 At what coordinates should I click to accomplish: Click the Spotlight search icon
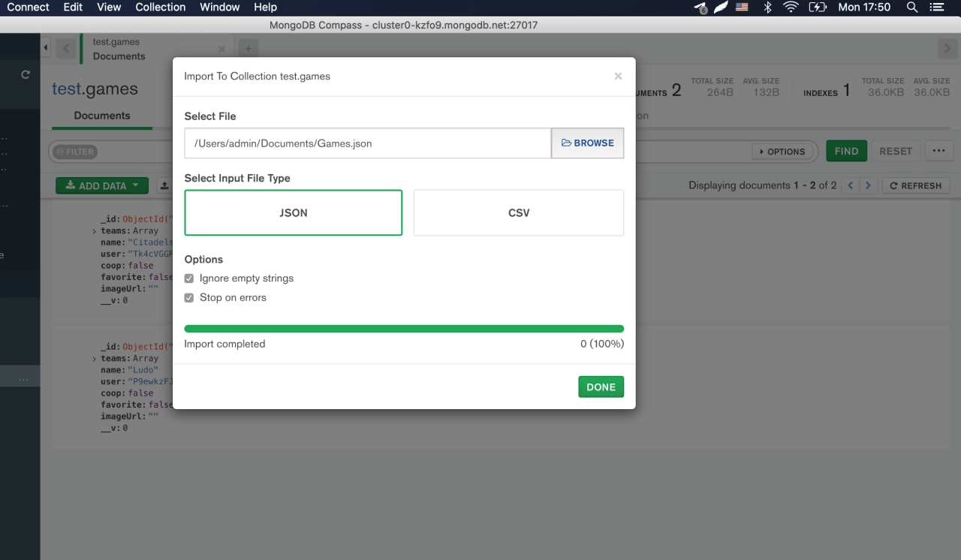click(912, 8)
